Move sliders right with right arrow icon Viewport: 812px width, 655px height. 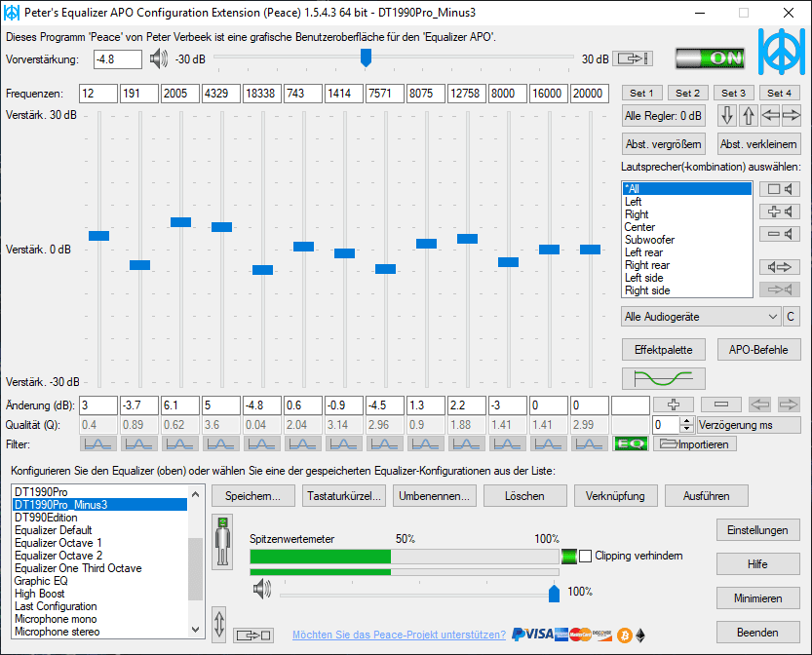[792, 115]
